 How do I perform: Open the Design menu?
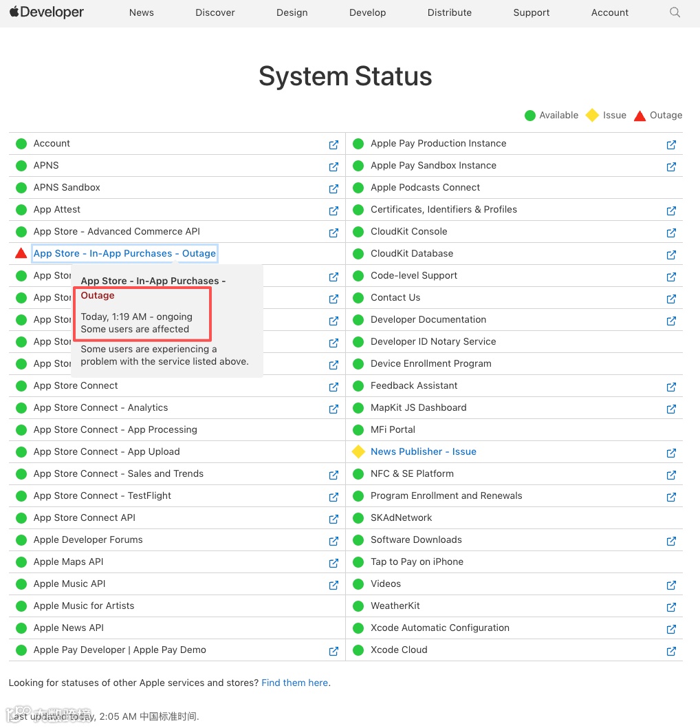pos(292,12)
